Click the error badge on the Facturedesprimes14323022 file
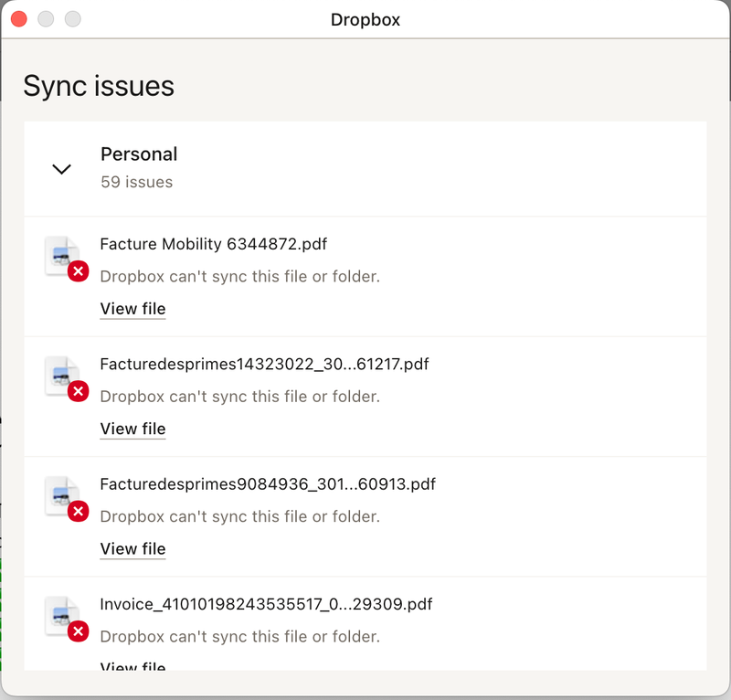Screen dimensions: 731x700 point(79,391)
